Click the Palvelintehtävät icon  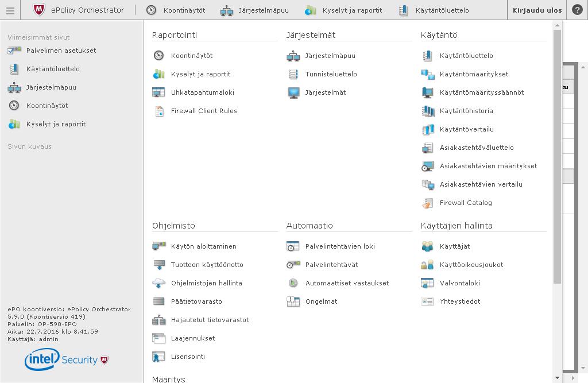293,265
